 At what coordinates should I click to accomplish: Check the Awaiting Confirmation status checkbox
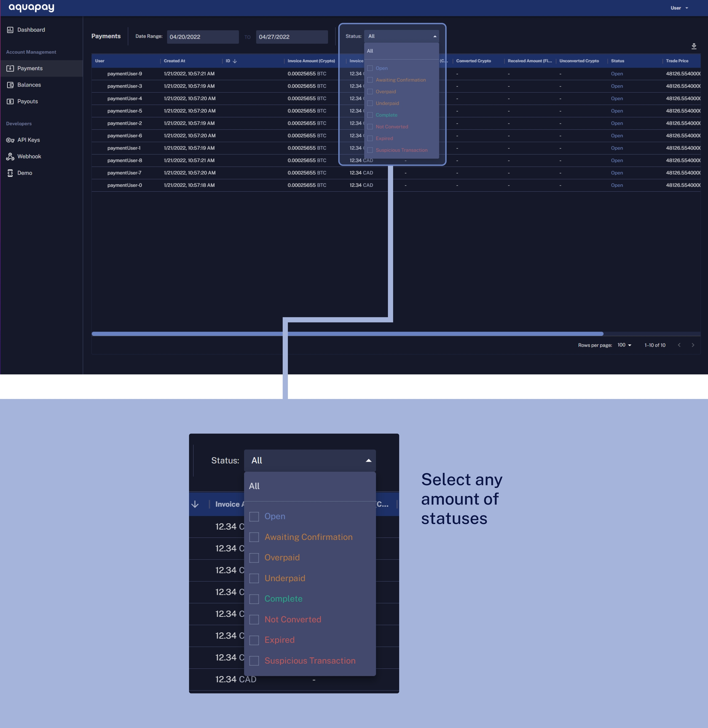coord(370,80)
